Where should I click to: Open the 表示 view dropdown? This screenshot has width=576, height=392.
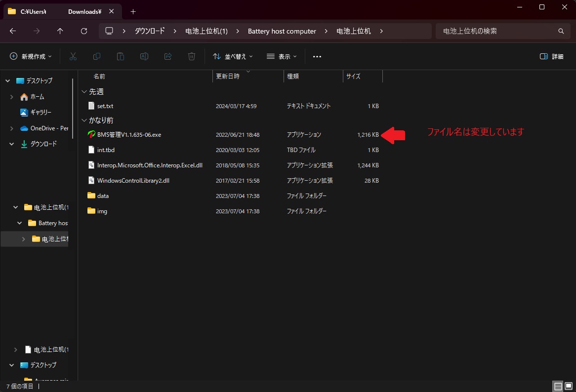[x=282, y=56]
